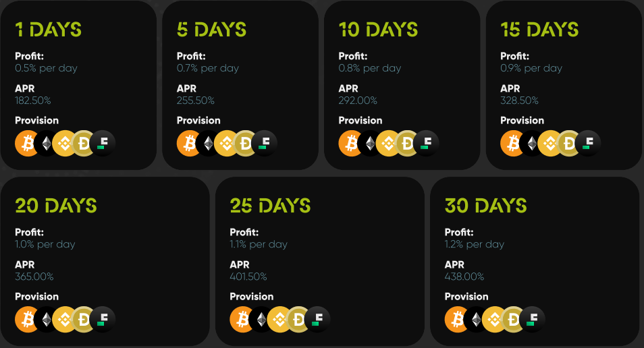
Task: Click the Bitcoin icon in 15 DAYS card
Action: (x=512, y=144)
